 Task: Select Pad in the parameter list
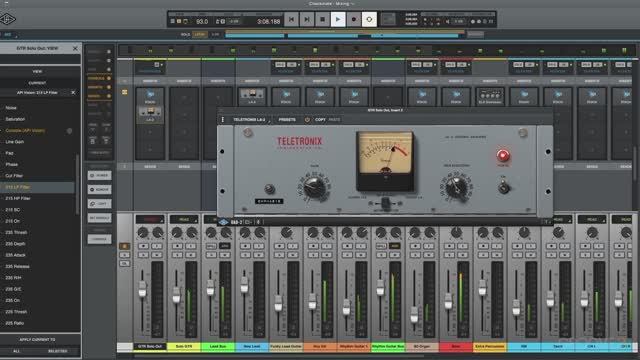point(9,153)
